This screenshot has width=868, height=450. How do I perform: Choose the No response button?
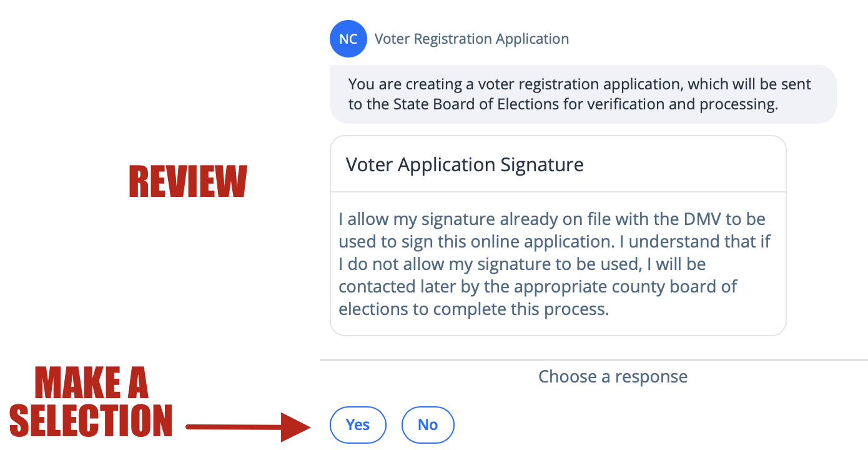[x=428, y=425]
